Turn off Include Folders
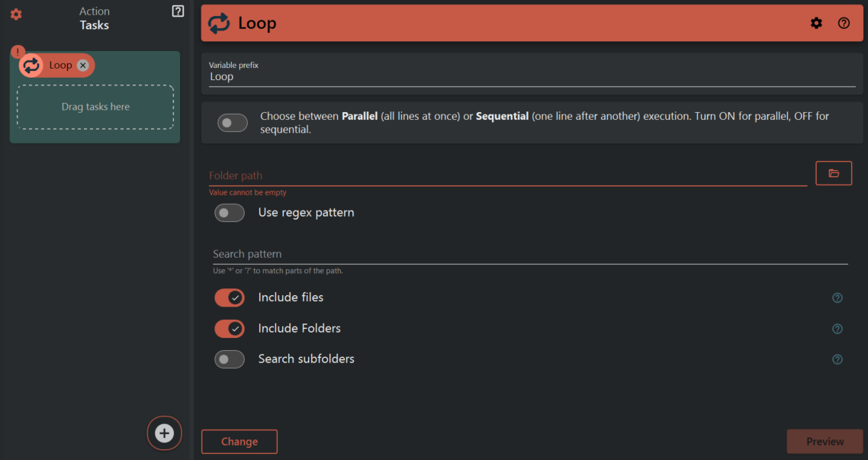 230,328
